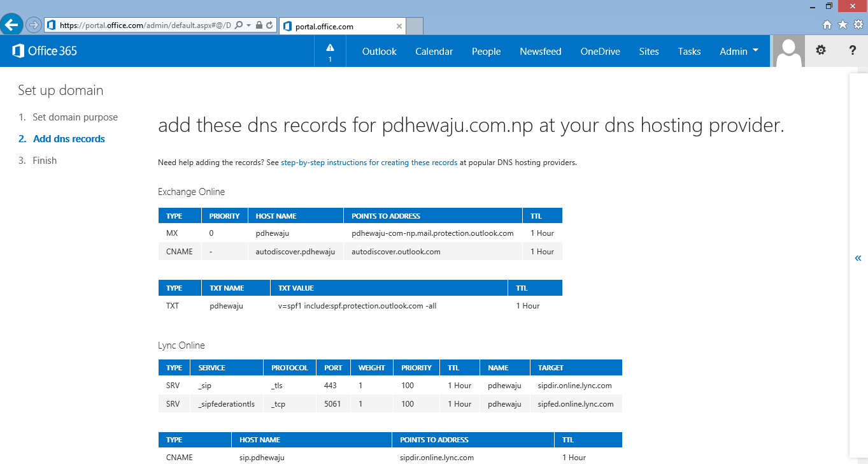Screen dimensions: 868x464
Task: Open Office 365 settings gear
Action: (821, 50)
